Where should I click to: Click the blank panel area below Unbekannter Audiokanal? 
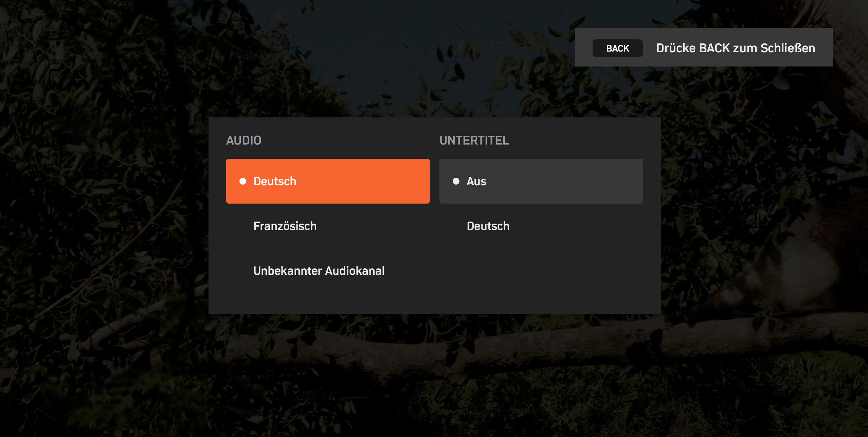pos(328,303)
